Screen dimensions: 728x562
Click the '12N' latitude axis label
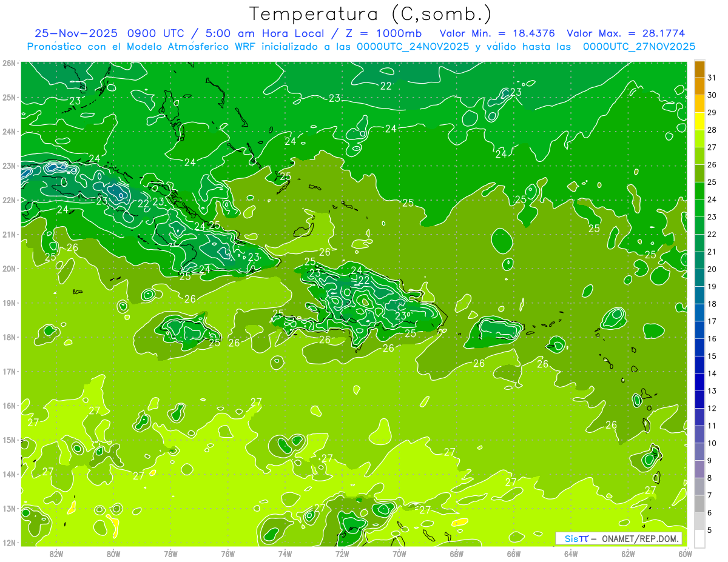coord(9,543)
